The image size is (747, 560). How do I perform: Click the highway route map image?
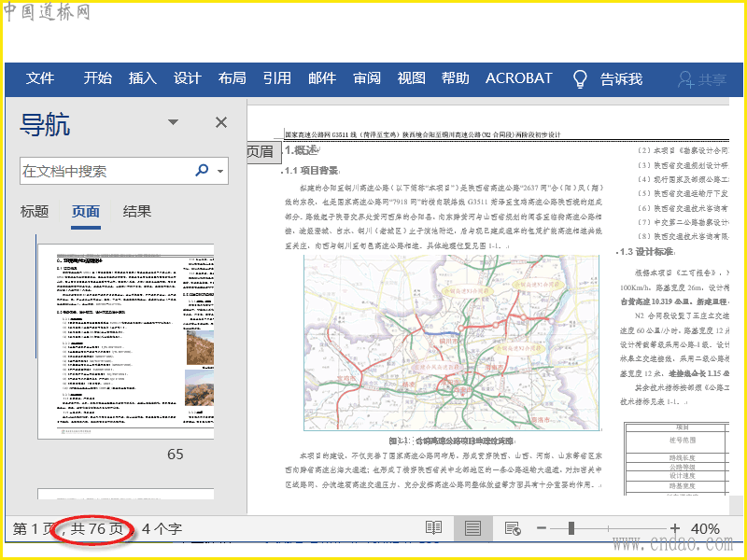pos(451,343)
